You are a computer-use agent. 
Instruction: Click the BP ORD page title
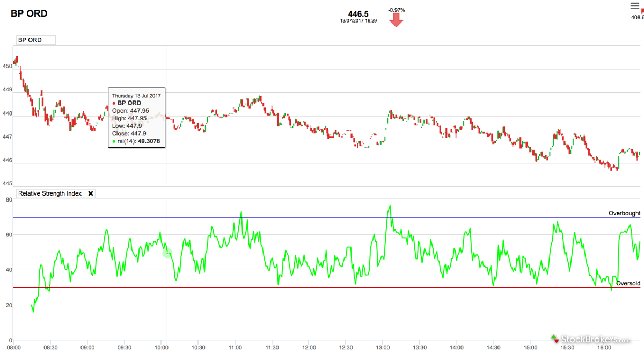click(x=29, y=13)
